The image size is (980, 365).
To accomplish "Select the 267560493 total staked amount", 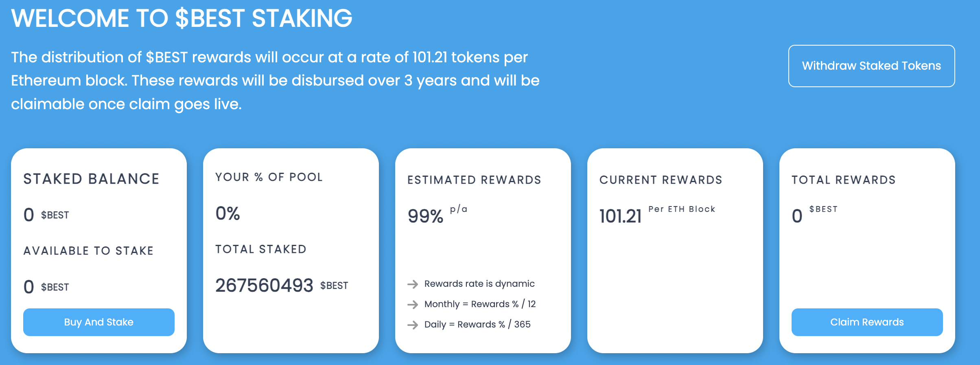I will pos(264,285).
